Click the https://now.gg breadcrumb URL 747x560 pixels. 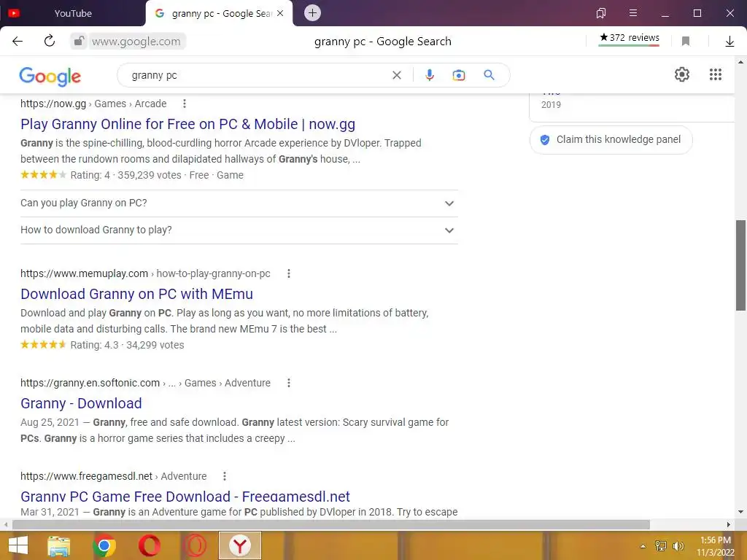click(x=53, y=104)
